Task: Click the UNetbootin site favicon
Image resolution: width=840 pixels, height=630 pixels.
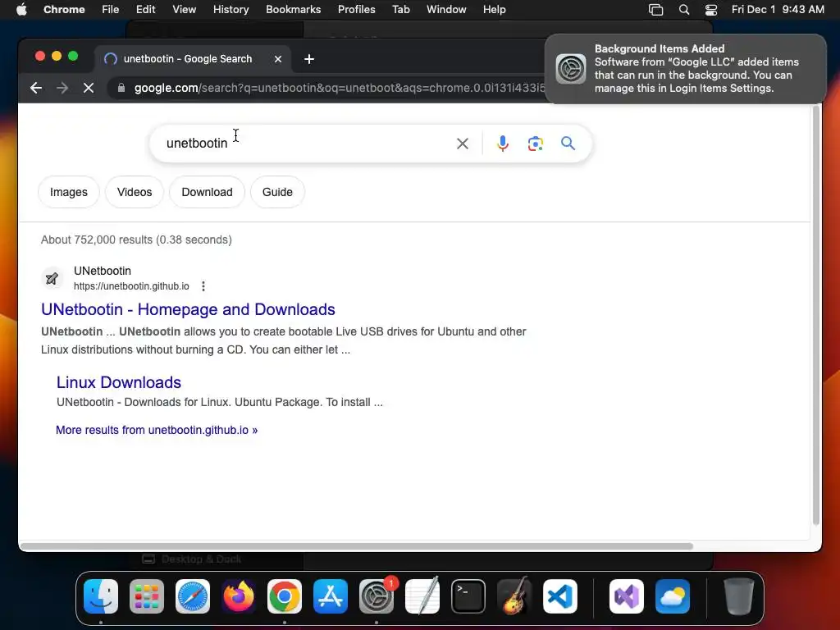Action: pos(52,278)
